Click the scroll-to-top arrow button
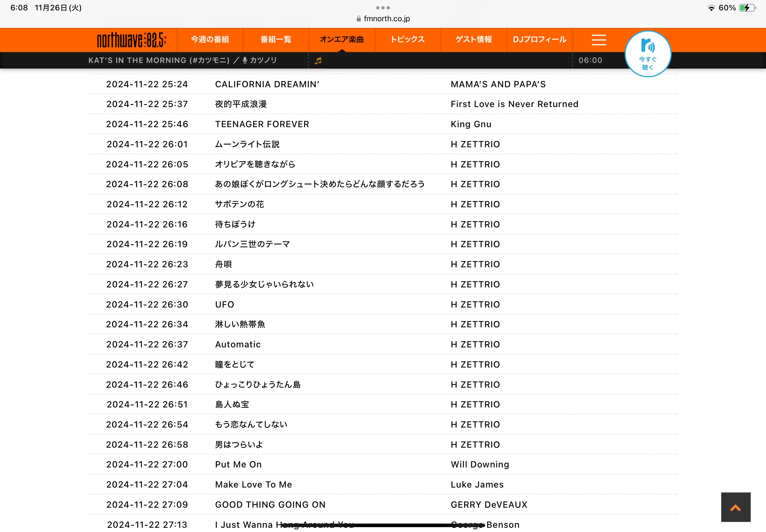The height and width of the screenshot is (532, 766). point(735,507)
